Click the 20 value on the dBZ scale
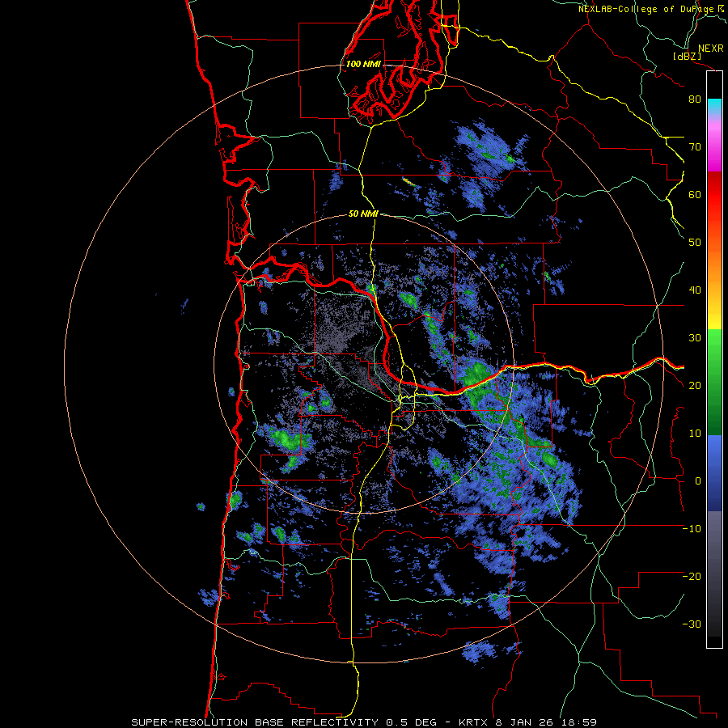 click(x=695, y=386)
